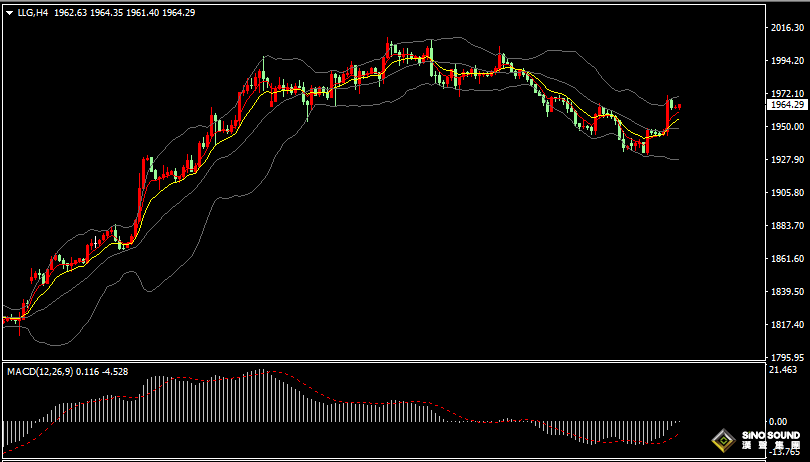Click the 1839.50 price axis label
The image size is (810, 462).
[786, 292]
